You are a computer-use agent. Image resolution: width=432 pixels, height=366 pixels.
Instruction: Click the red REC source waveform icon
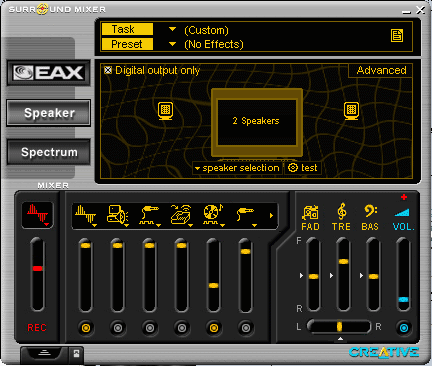(x=37, y=215)
